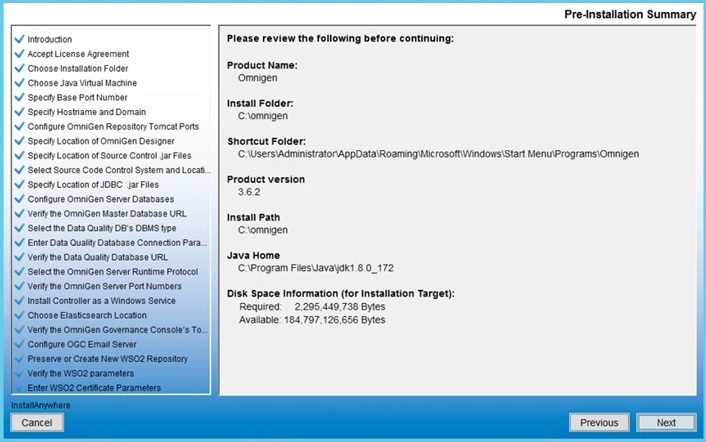The height and width of the screenshot is (442, 706).
Task: Click the Next button
Action: (x=666, y=423)
